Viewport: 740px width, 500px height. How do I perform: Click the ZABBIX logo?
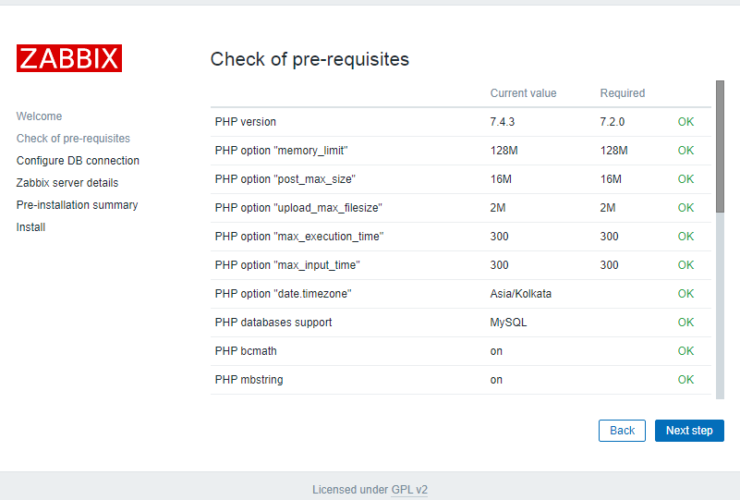click(69, 58)
